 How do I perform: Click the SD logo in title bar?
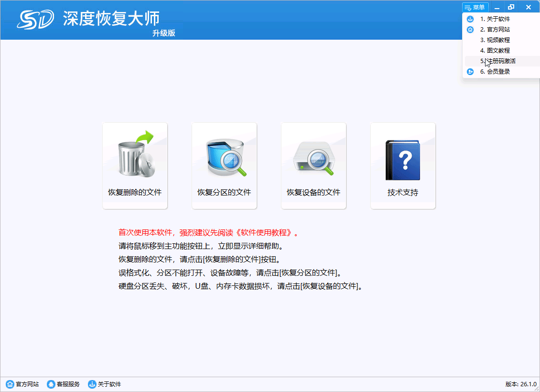coord(36,19)
